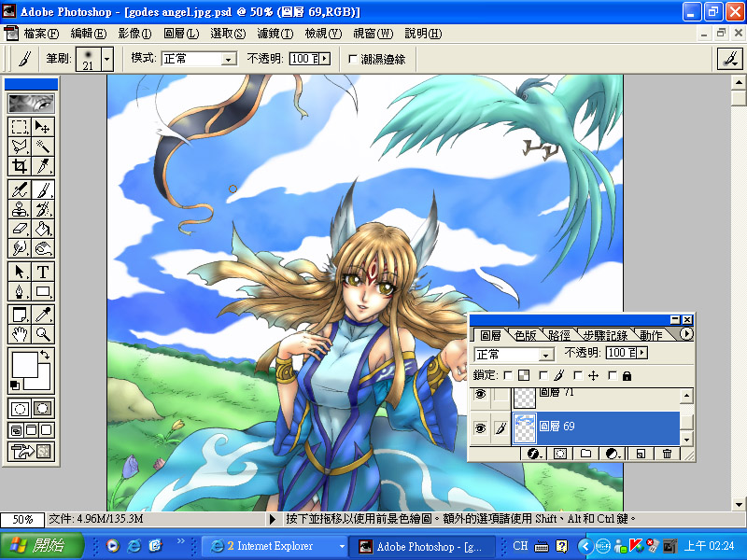Screen dimensions: 747x560
Task: Select the Eraser tool
Action: [x=20, y=229]
